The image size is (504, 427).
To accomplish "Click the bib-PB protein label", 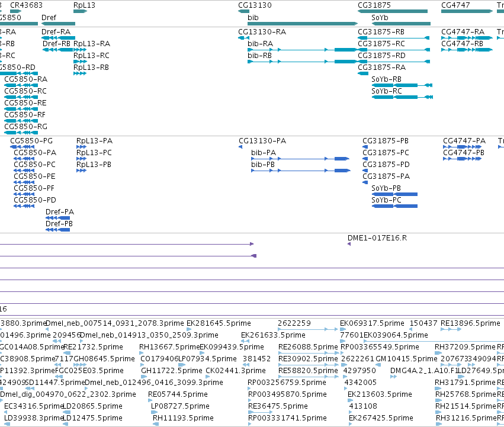I will [263, 165].
